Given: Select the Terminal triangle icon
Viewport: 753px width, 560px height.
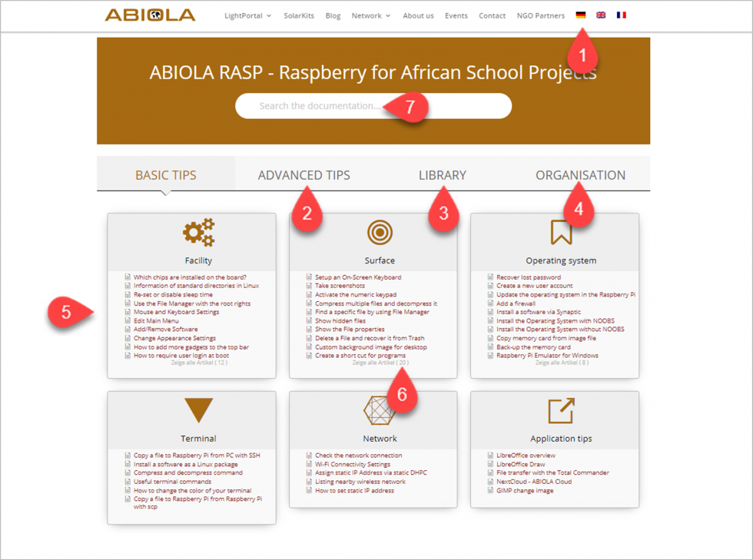Looking at the screenshot, I should click(x=198, y=410).
